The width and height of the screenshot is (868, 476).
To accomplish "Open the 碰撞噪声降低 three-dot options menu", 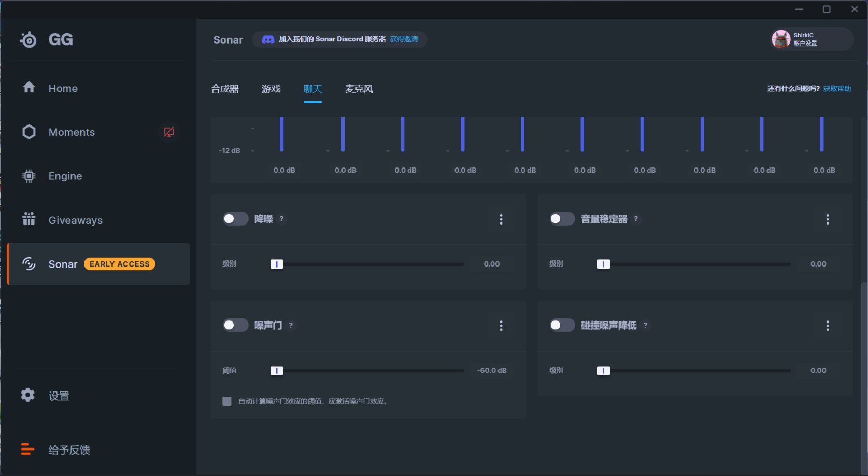I will [x=828, y=326].
